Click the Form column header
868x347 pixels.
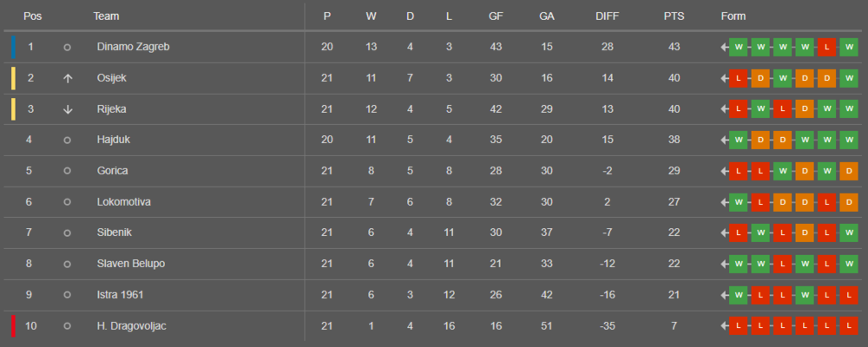pyautogui.click(x=733, y=16)
